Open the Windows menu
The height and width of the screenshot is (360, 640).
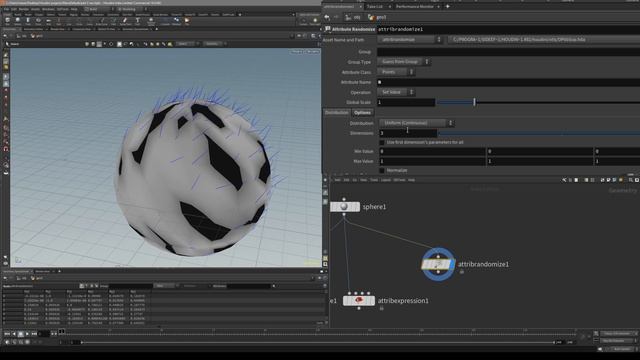tap(48, 9)
